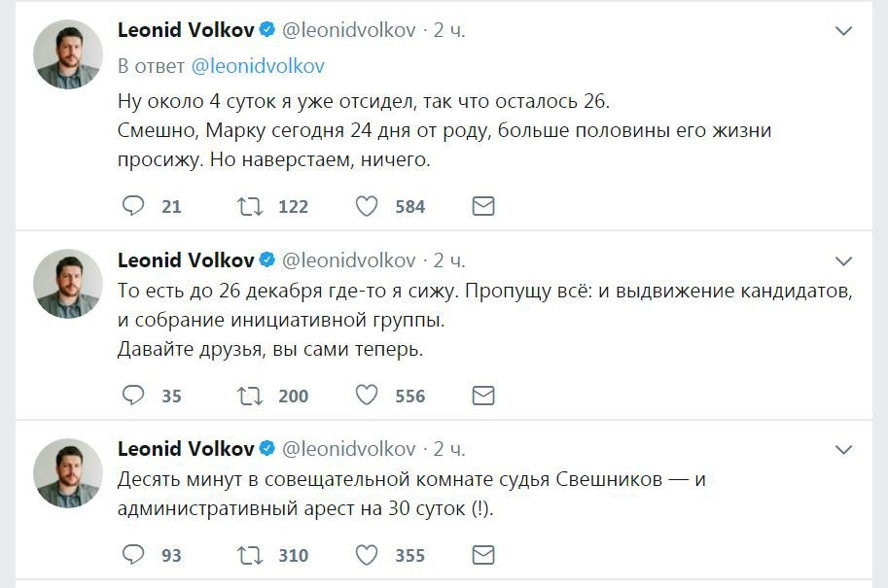The image size is (888, 588).
Task: Open more options on the судья Свешников tweet
Action: click(x=844, y=449)
